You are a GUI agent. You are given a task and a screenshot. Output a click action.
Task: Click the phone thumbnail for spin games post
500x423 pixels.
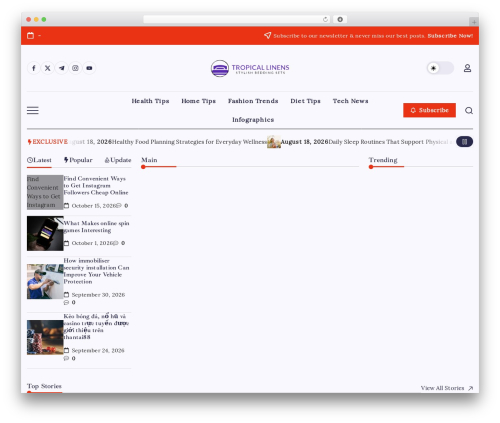pos(45,233)
